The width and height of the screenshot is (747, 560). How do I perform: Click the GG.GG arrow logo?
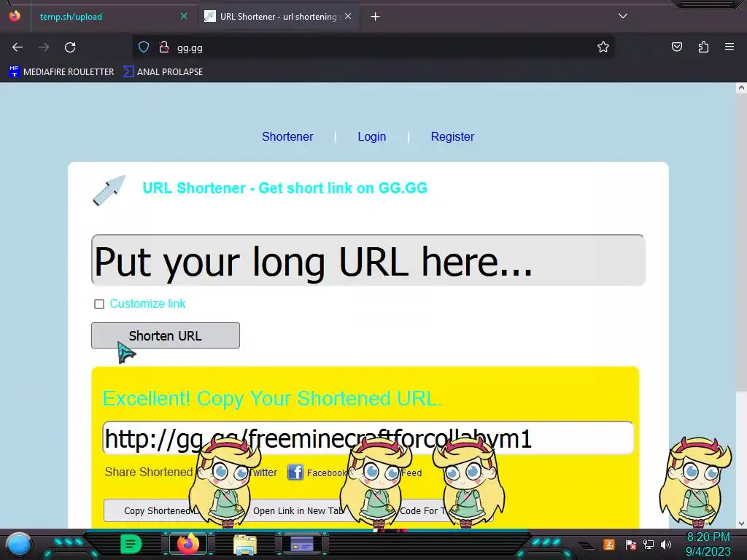pos(109,190)
